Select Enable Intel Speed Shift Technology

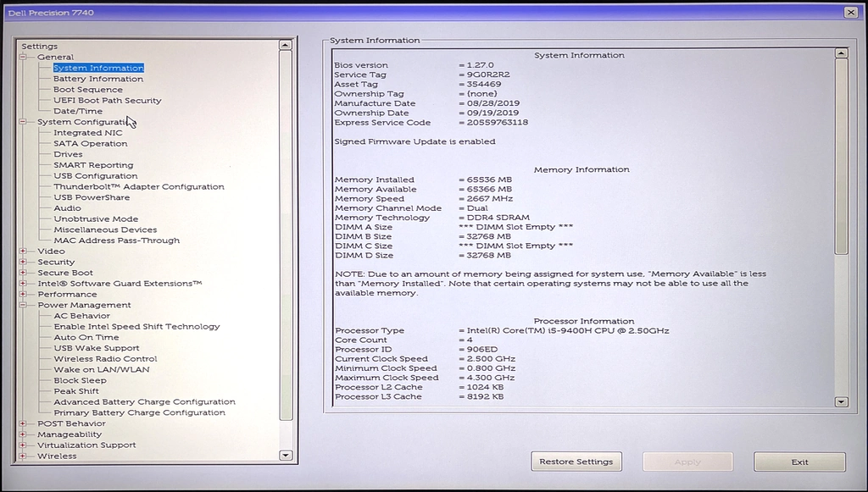click(136, 327)
